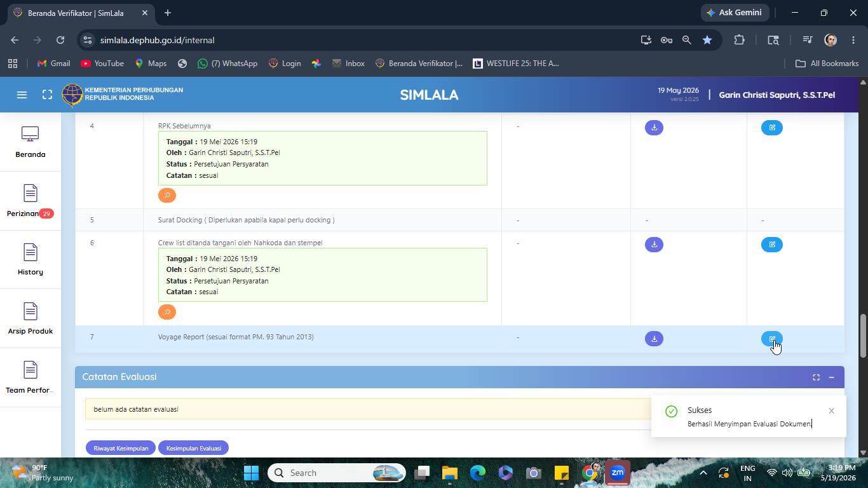This screenshot has height=488, width=868.
Task: Open user menu Garin Christi Saputri
Action: [776, 95]
